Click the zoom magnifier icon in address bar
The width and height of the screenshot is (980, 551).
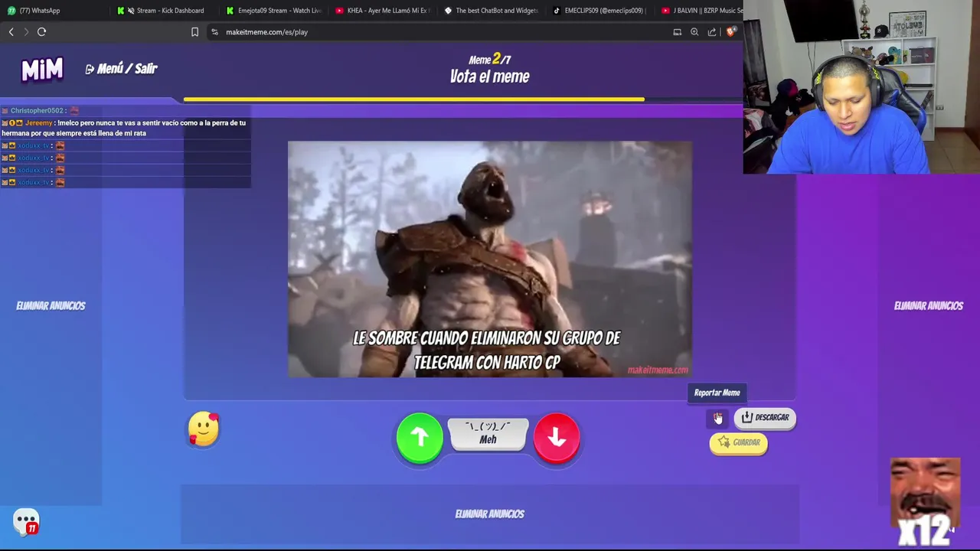click(x=694, y=32)
